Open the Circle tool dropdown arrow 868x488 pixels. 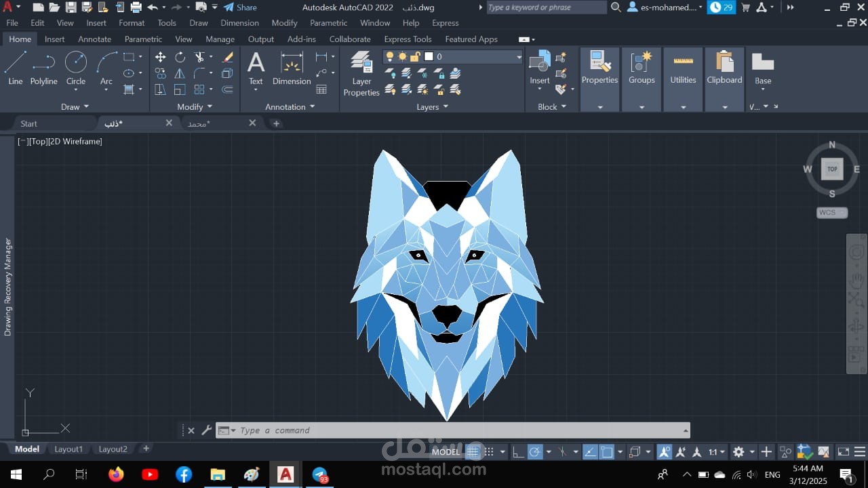coord(75,90)
